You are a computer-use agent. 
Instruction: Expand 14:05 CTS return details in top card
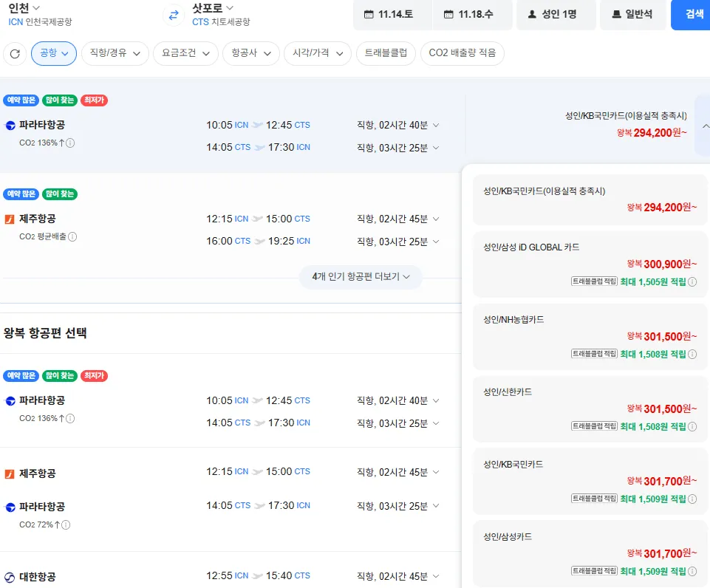(436, 148)
